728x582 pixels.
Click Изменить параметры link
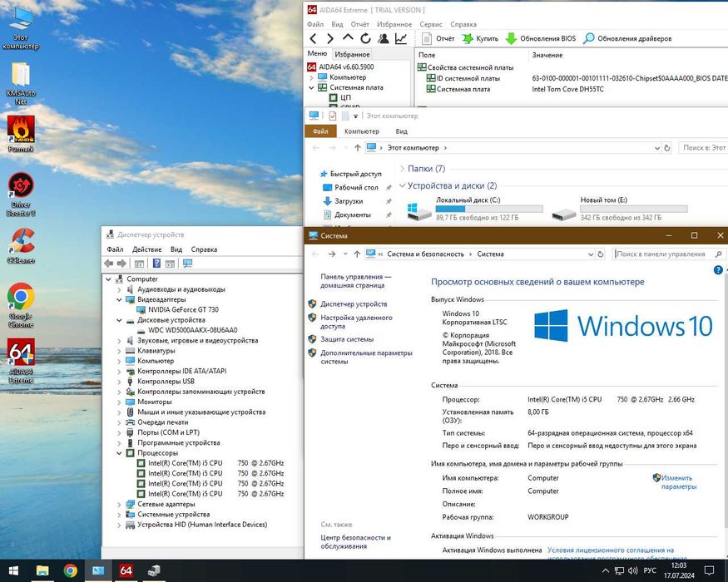coord(678,482)
